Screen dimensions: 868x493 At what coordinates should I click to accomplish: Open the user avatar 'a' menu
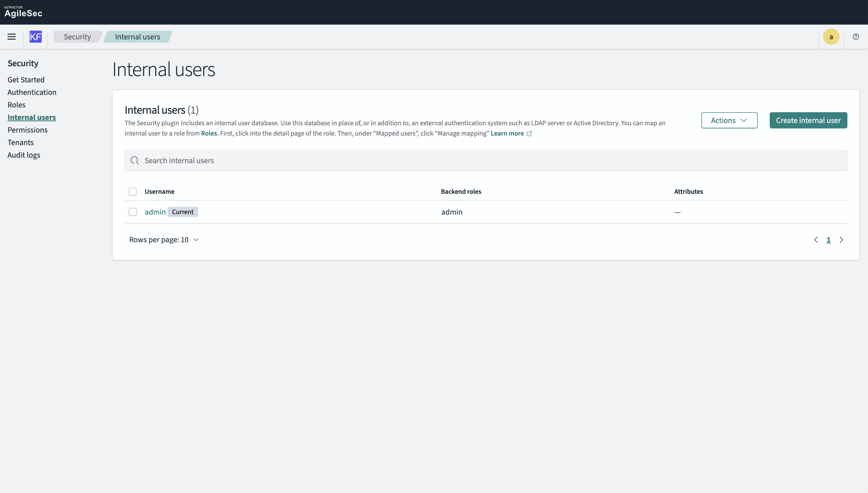tap(831, 37)
